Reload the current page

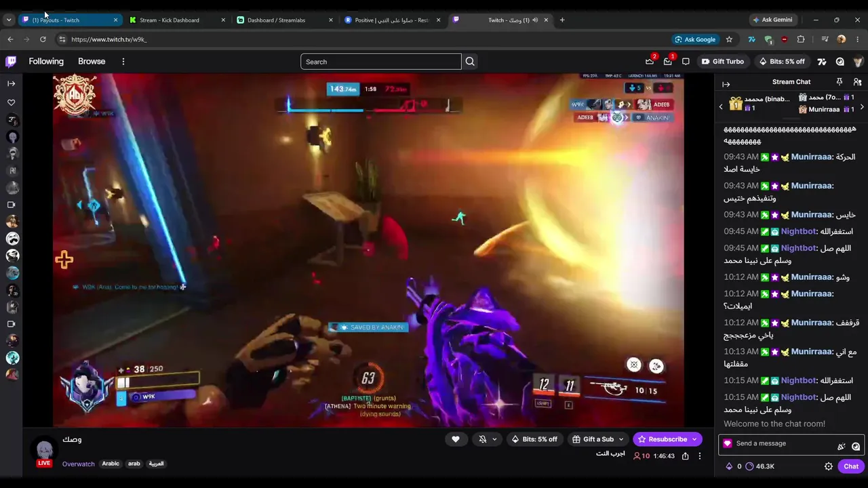(x=42, y=39)
